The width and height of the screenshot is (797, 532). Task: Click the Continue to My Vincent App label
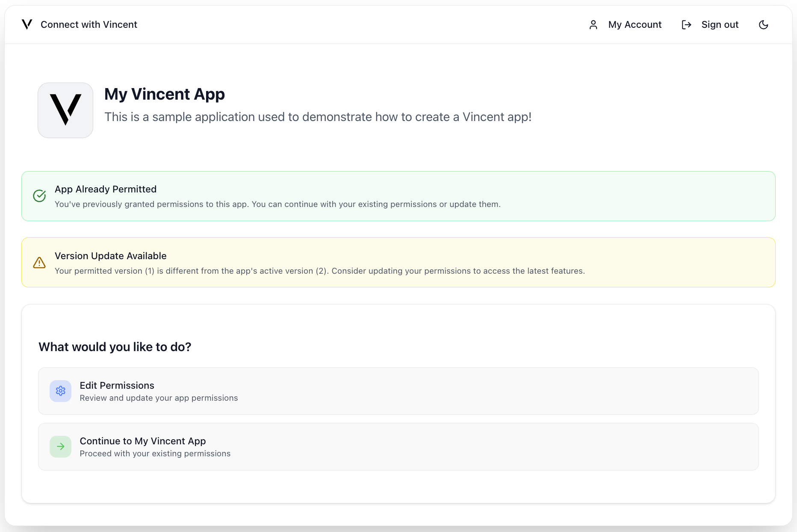point(143,441)
